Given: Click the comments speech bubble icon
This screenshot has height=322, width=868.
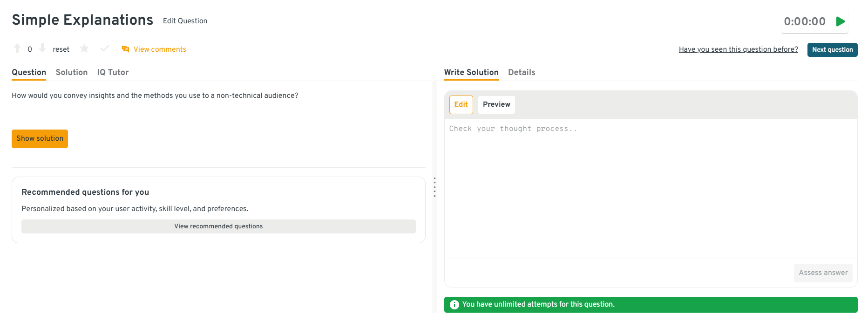Looking at the screenshot, I should click(125, 49).
